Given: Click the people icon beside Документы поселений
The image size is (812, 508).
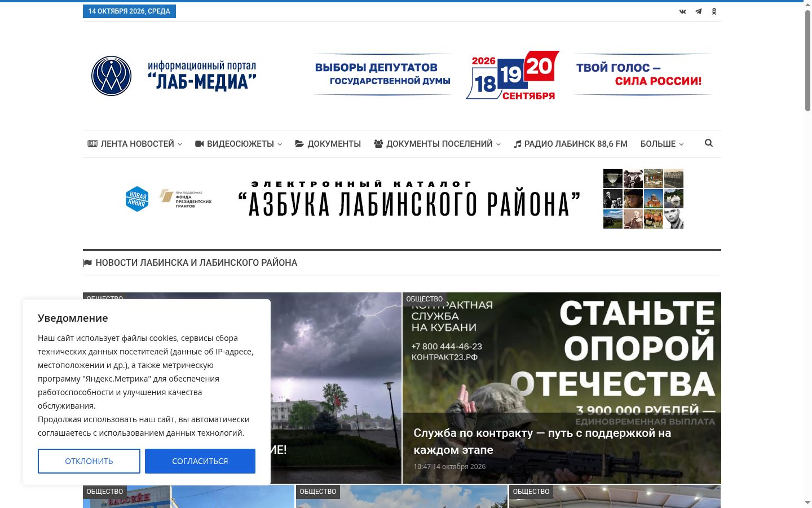Looking at the screenshot, I should click(x=378, y=144).
